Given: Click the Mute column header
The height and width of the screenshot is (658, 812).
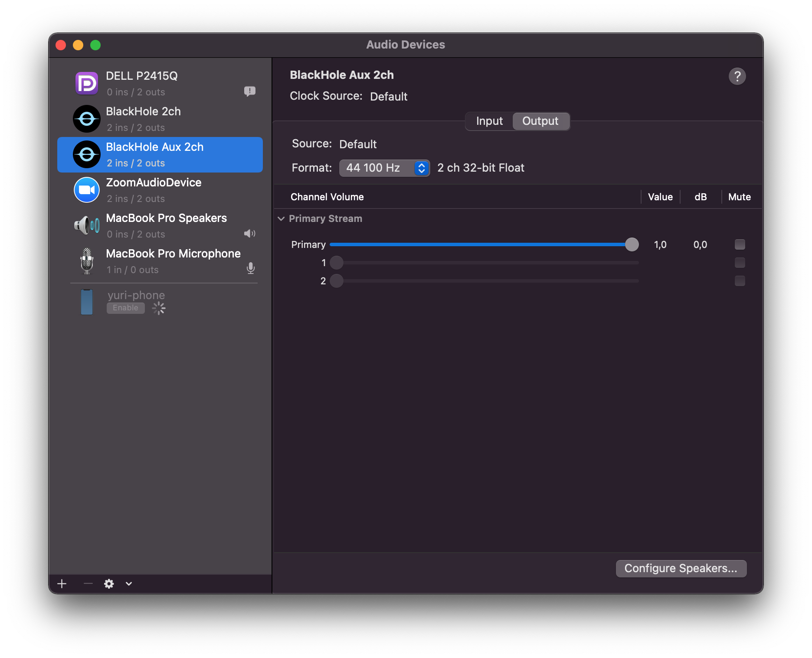Looking at the screenshot, I should 740,197.
